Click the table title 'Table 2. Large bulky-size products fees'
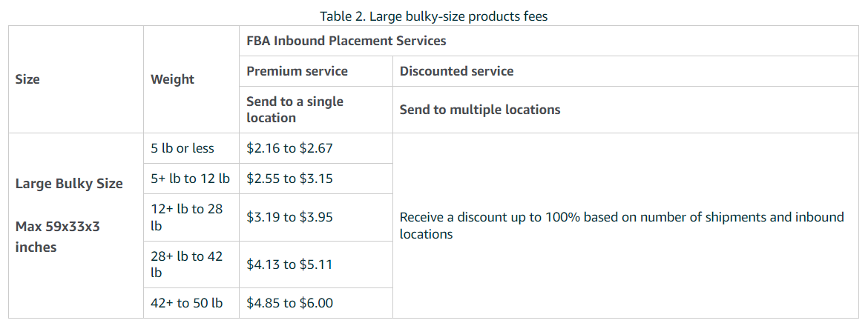 [433, 16]
